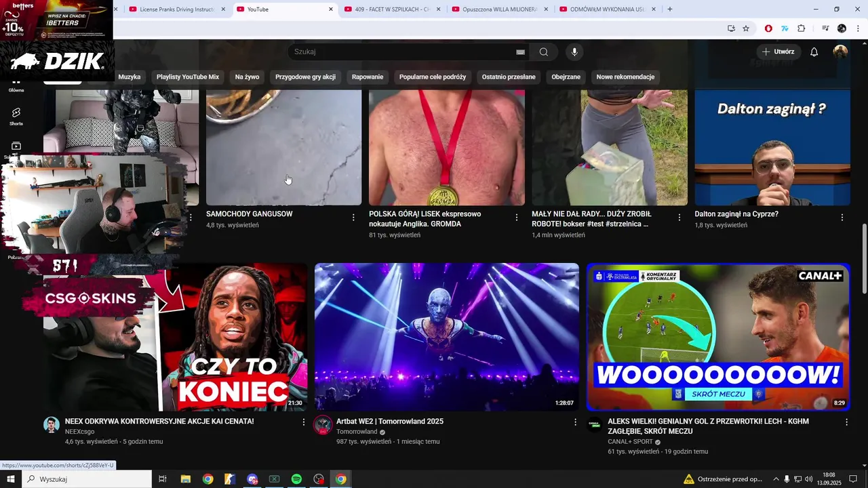
Task: Select the Przygodowe gry akcji chip
Action: tap(305, 77)
